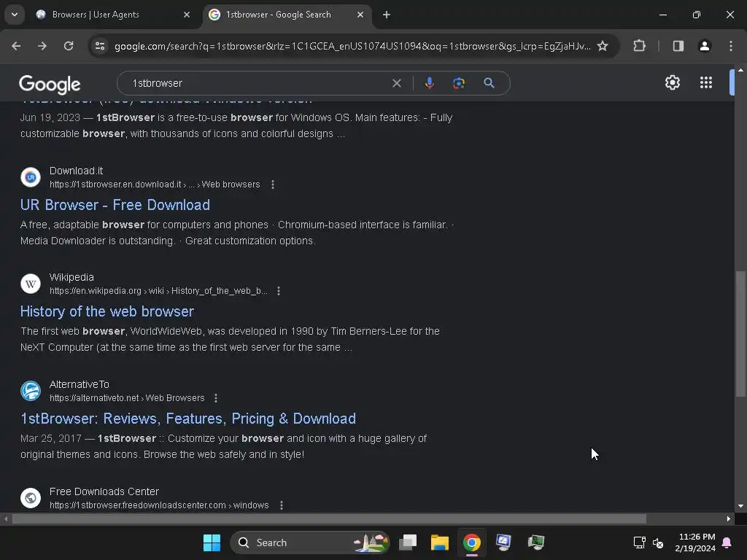Click the Windows taskbar Search box
747x560 pixels.
click(309, 542)
